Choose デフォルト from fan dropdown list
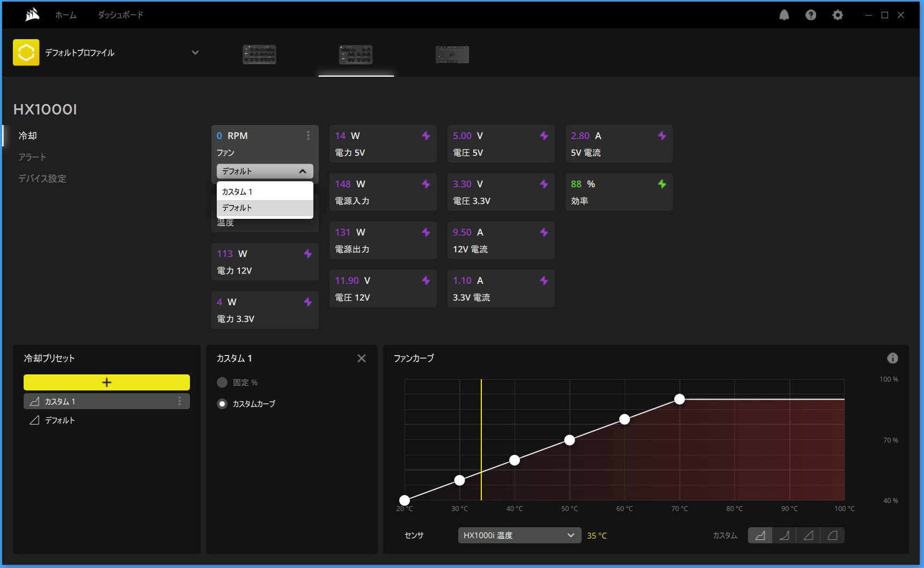Screen dimensions: 924x568 coord(265,208)
